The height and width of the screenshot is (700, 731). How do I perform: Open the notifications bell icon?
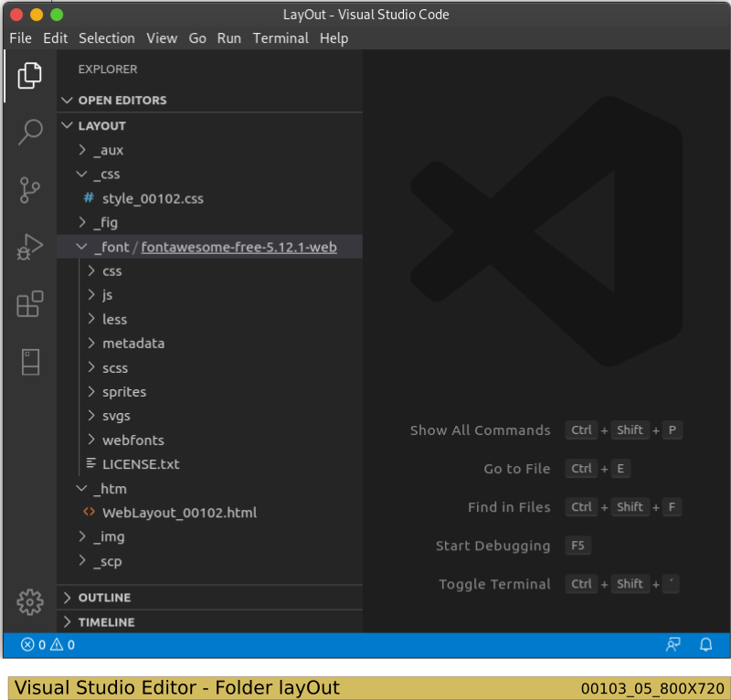click(705, 644)
